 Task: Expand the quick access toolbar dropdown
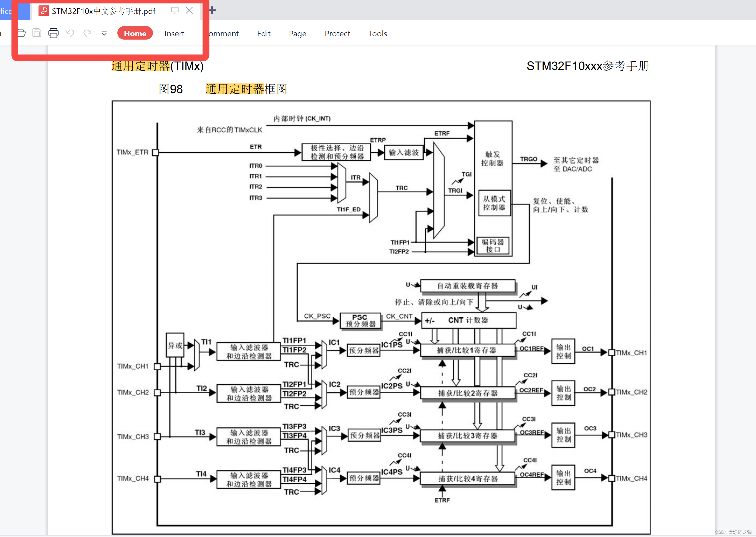pyautogui.click(x=104, y=33)
